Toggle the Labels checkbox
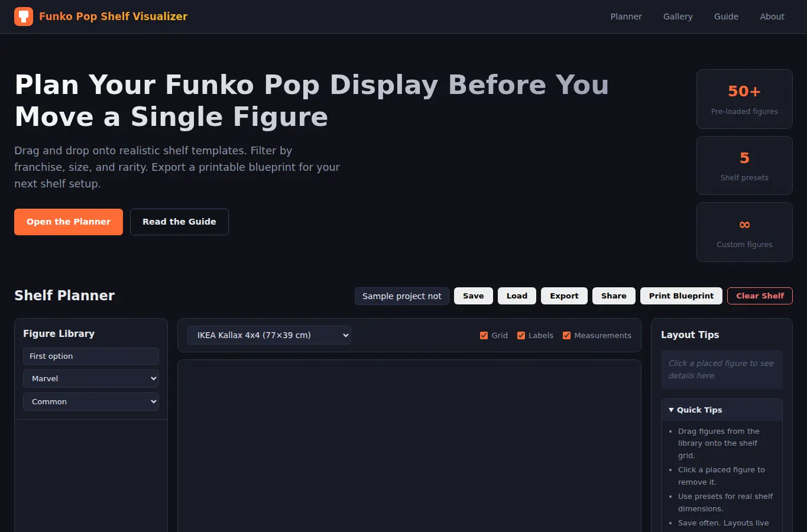The width and height of the screenshot is (807, 532). tap(521, 335)
